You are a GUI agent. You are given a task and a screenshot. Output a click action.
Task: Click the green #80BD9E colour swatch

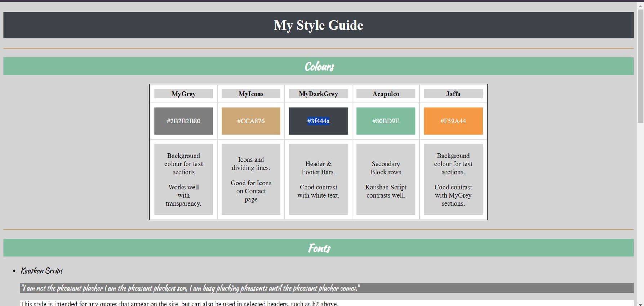click(386, 121)
